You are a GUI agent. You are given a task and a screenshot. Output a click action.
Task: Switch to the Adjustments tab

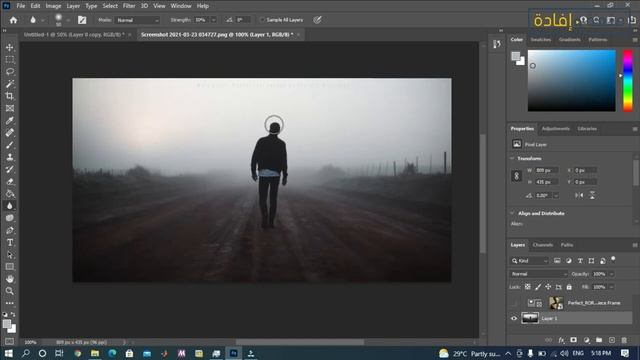556,129
